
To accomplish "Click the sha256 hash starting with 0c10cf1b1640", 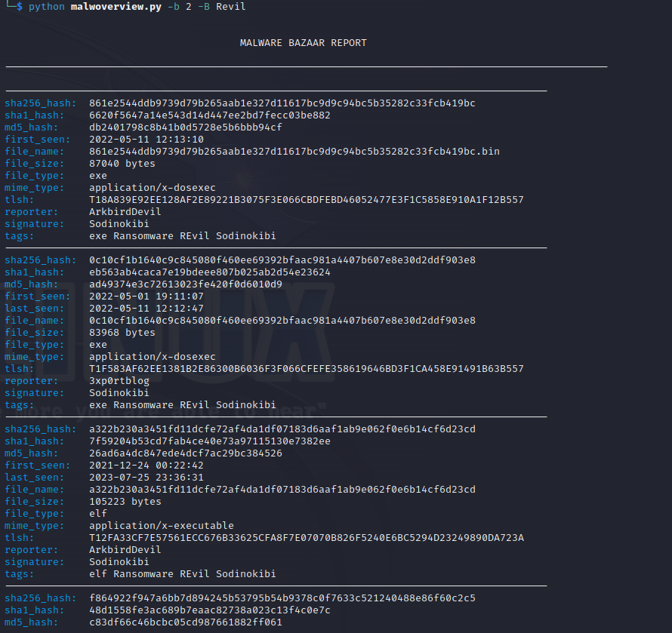I will (282, 260).
